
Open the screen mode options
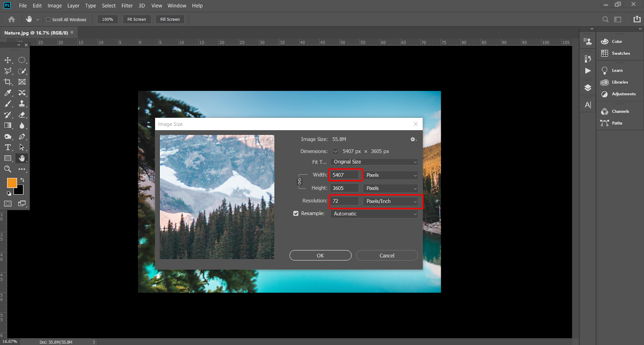(x=22, y=203)
